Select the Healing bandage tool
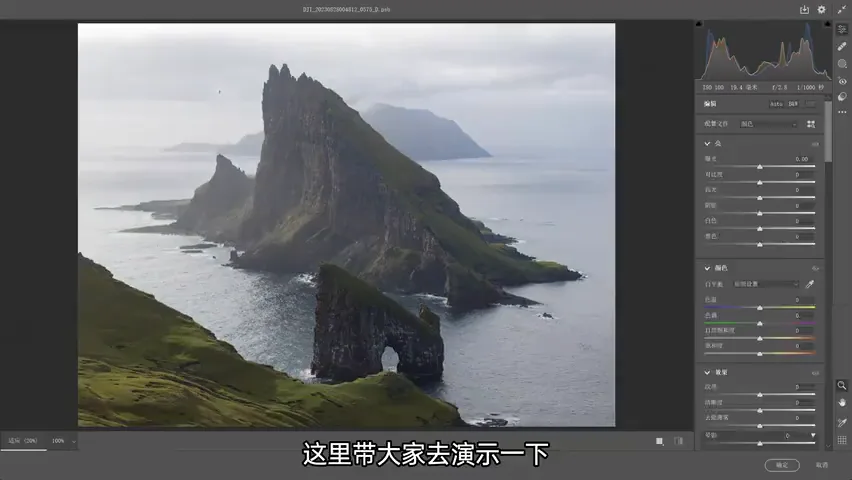The height and width of the screenshot is (480, 852). (842, 46)
